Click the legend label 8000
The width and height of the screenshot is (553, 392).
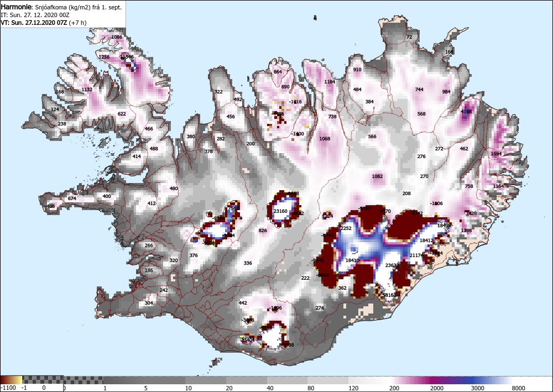518,388
